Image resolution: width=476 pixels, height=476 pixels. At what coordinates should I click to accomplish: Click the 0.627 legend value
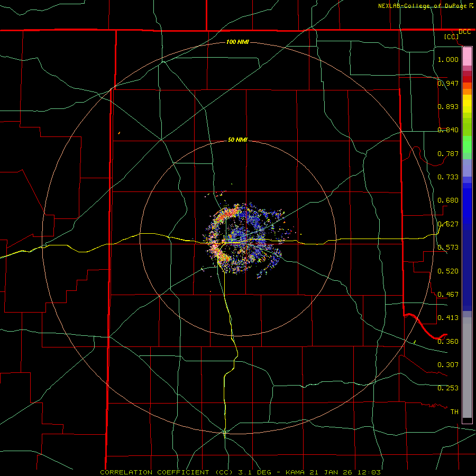click(x=448, y=224)
